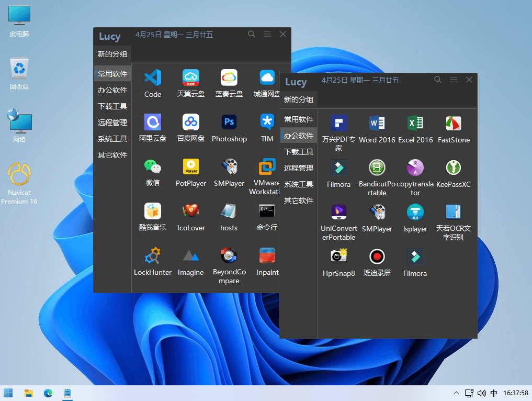The height and width of the screenshot is (401, 532).
Task: Open Navicat Premium 16 desktop icon
Action: pos(19,183)
